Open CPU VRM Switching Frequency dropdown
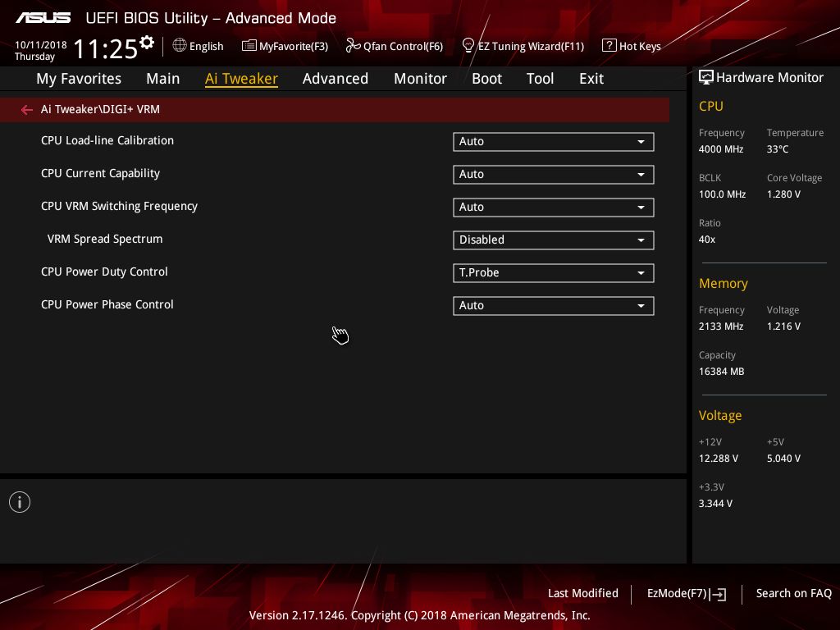The image size is (840, 630). pyautogui.click(x=554, y=207)
